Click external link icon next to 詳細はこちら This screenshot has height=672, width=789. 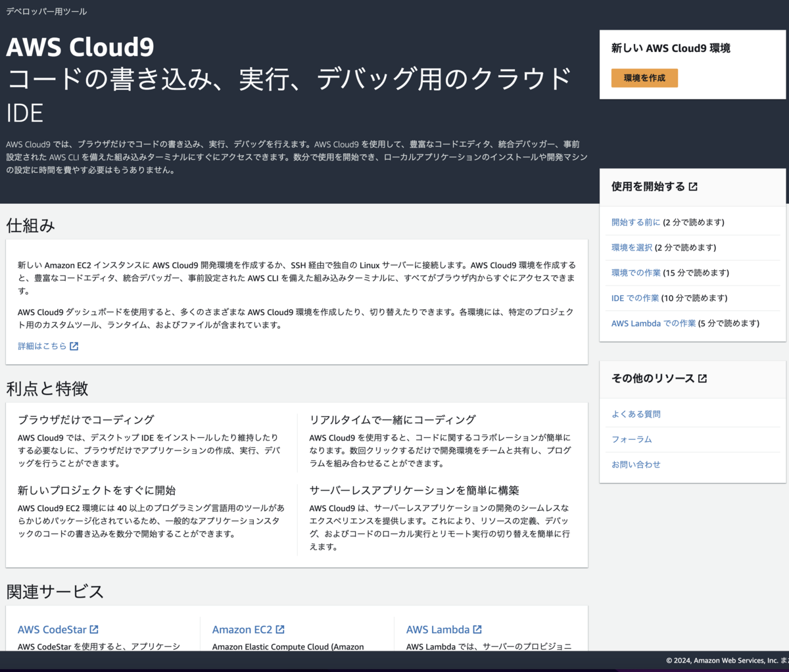(x=74, y=346)
